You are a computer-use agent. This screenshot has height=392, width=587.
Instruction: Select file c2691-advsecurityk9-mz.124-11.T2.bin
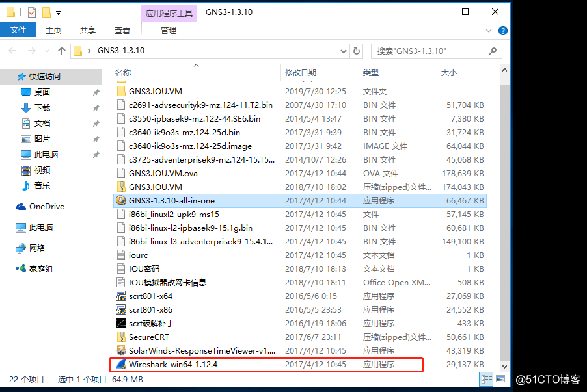(x=299, y=105)
